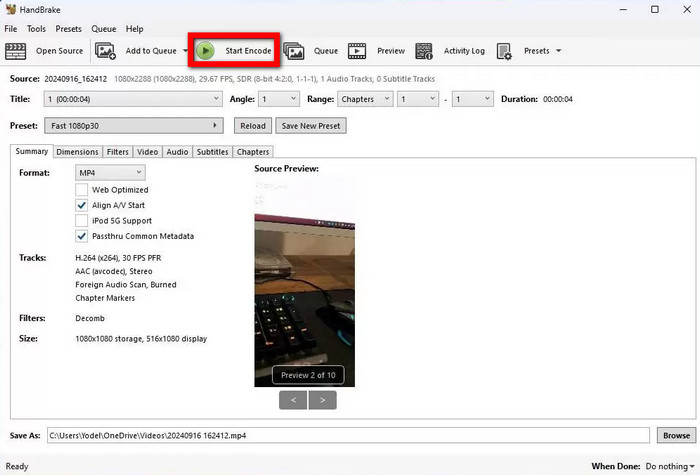Click the Activity Log icon
Image resolution: width=700 pixels, height=475 pixels.
click(x=424, y=51)
